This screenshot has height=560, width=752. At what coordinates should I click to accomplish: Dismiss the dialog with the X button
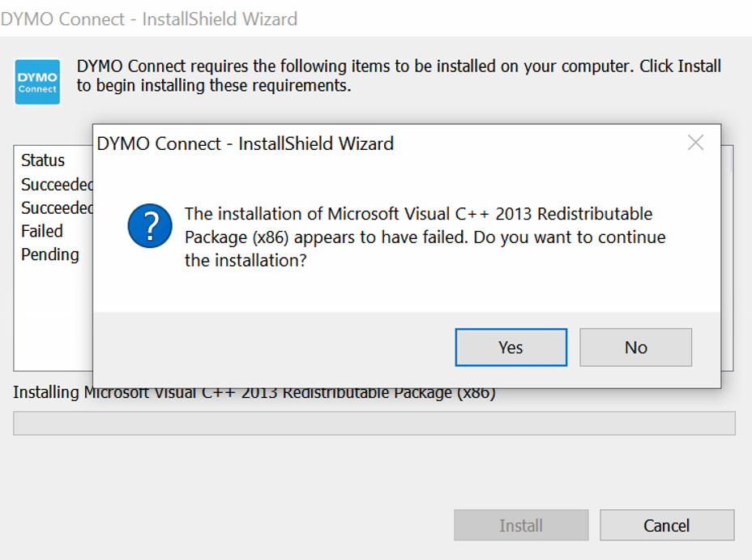(x=694, y=143)
